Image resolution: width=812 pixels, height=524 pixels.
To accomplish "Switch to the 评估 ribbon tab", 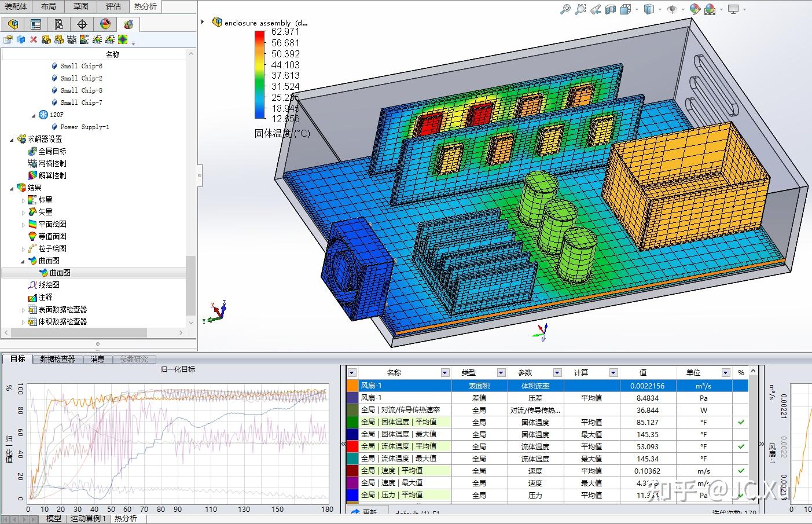I will coord(113,6).
